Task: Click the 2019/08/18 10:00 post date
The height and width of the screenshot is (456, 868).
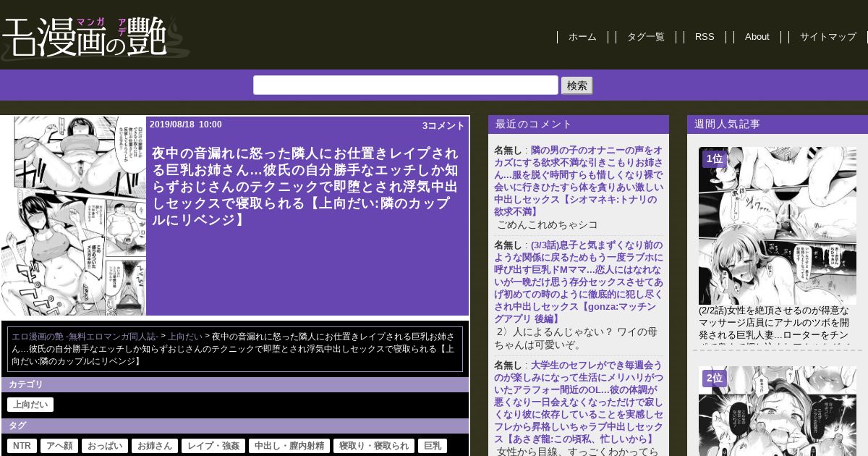Action: point(186,124)
